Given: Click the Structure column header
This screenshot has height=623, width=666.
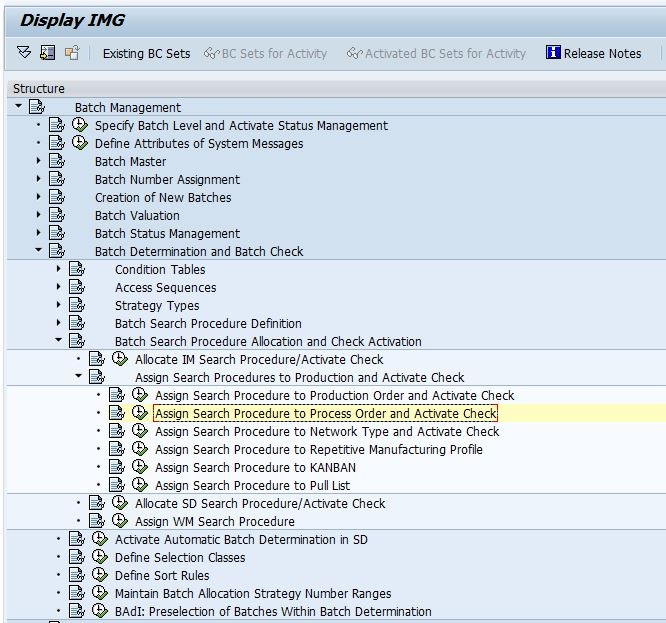Looking at the screenshot, I should 336,88.
